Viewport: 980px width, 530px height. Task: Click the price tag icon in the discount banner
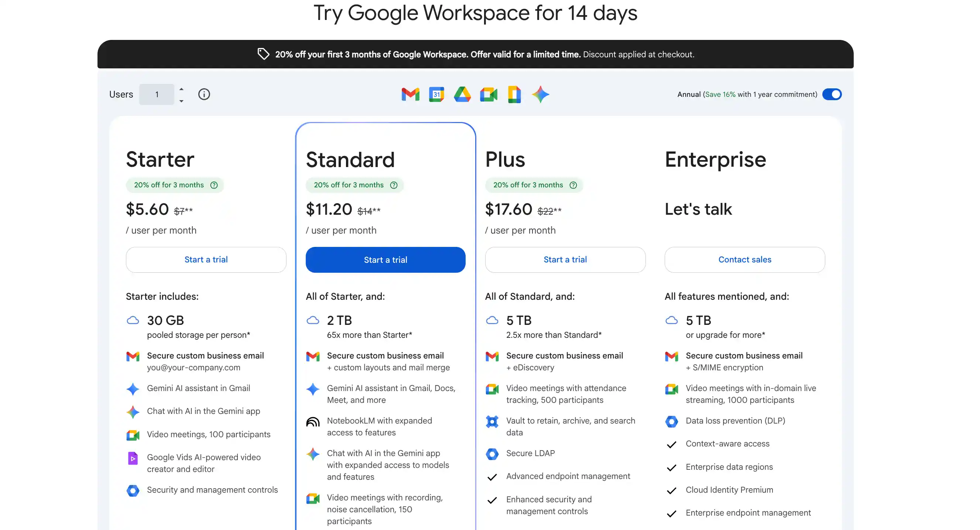[263, 54]
